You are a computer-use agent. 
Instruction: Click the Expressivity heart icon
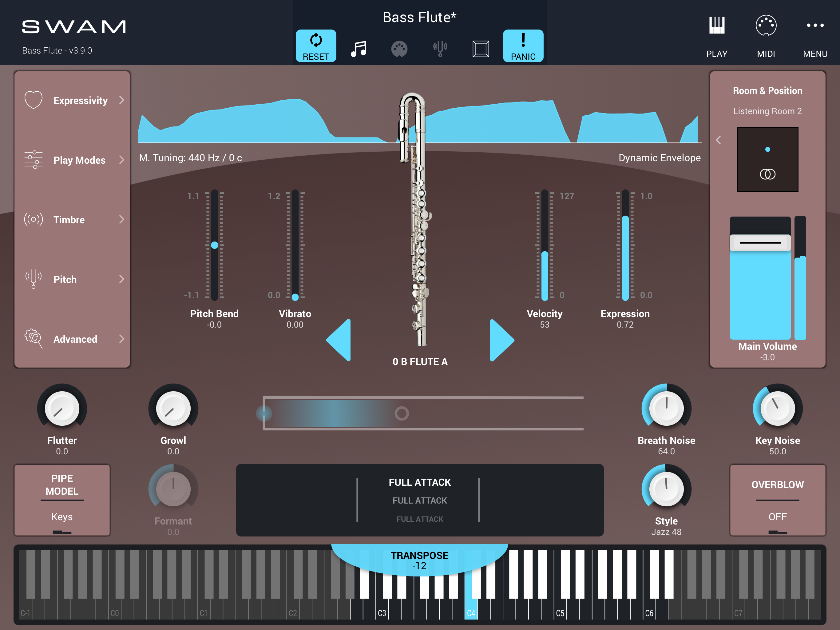click(34, 100)
